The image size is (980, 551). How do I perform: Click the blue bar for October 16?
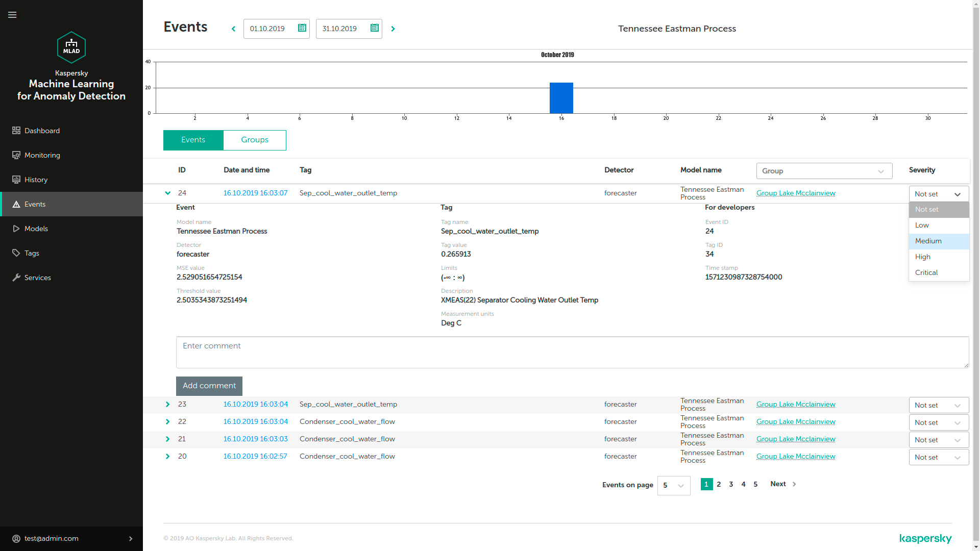561,98
